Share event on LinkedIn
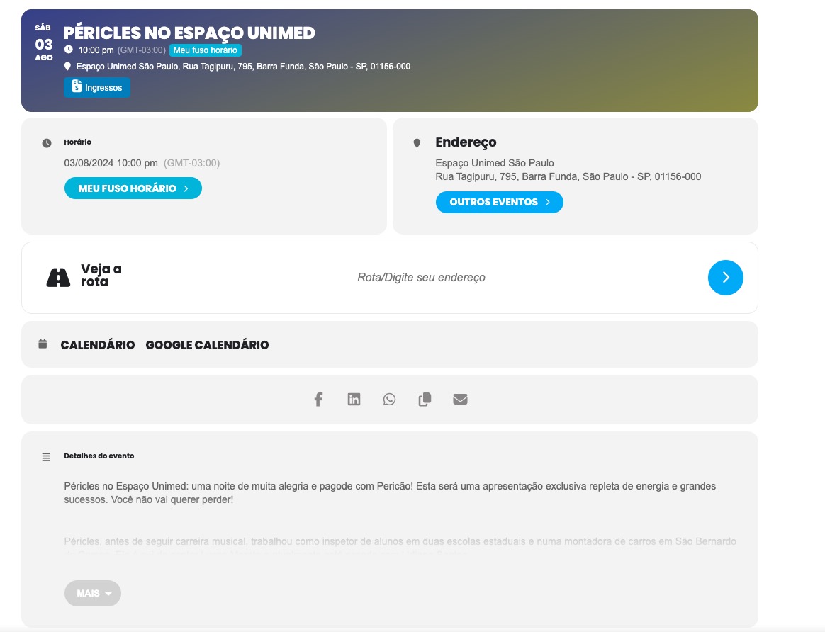The height and width of the screenshot is (644, 825). point(354,400)
